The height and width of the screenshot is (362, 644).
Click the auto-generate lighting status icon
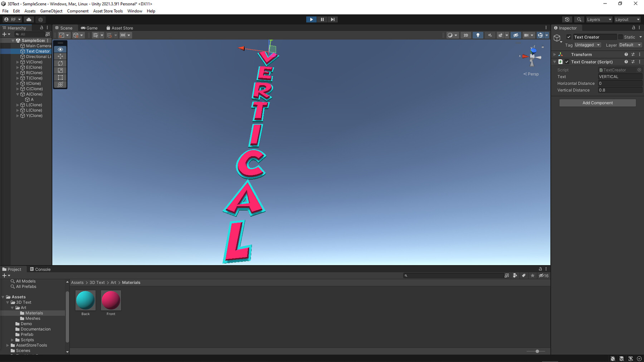[630, 358]
